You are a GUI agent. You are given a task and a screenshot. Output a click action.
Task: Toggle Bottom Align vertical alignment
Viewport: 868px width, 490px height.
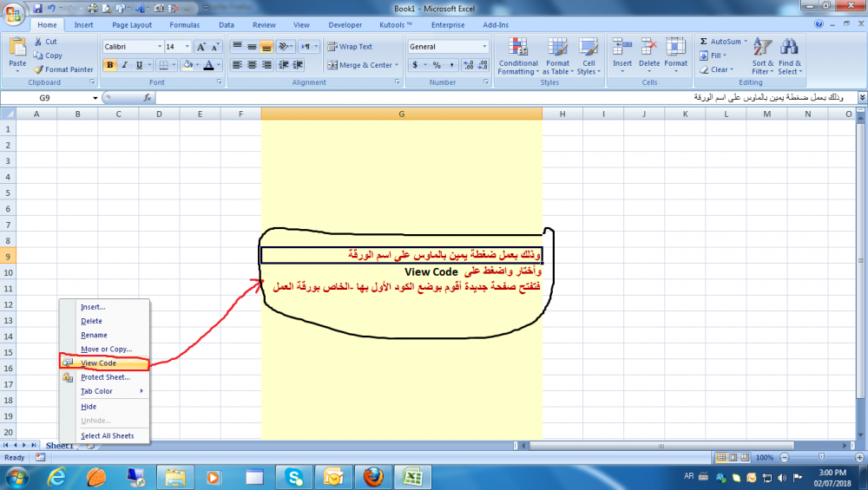[x=266, y=47]
